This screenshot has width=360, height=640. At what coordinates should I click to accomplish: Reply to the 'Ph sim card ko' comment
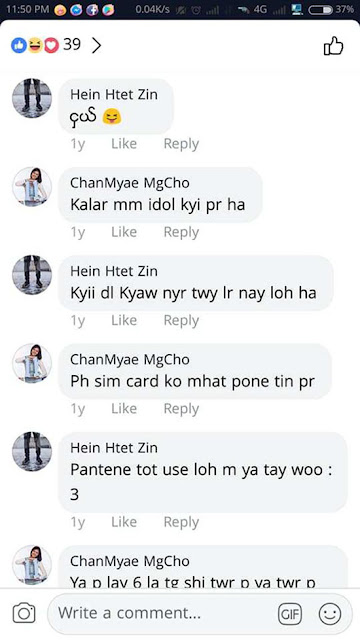click(x=181, y=409)
